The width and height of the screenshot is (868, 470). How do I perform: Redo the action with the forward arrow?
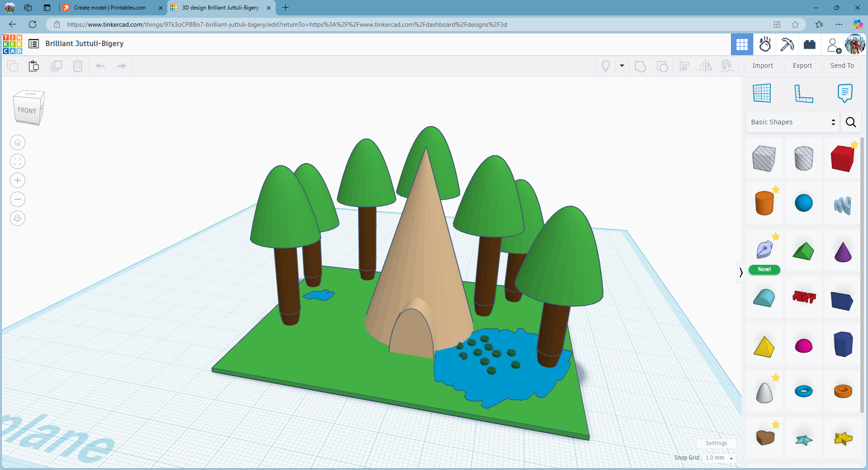121,66
